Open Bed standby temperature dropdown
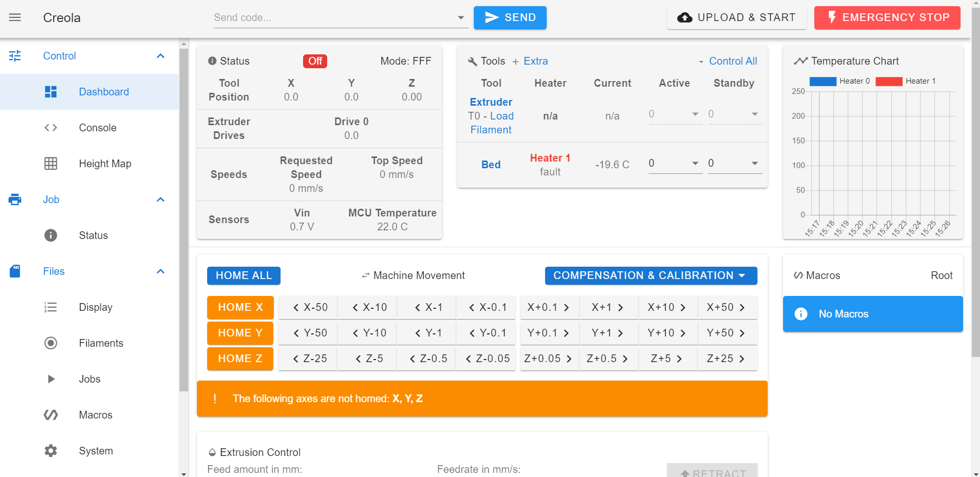Screen dimensions: 980x477 pos(755,163)
